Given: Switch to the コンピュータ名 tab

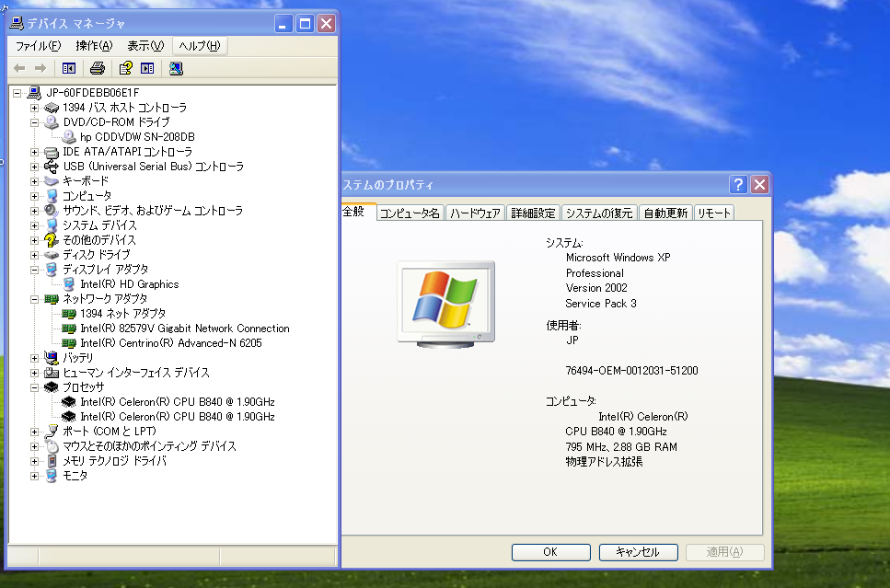Looking at the screenshot, I should (410, 213).
